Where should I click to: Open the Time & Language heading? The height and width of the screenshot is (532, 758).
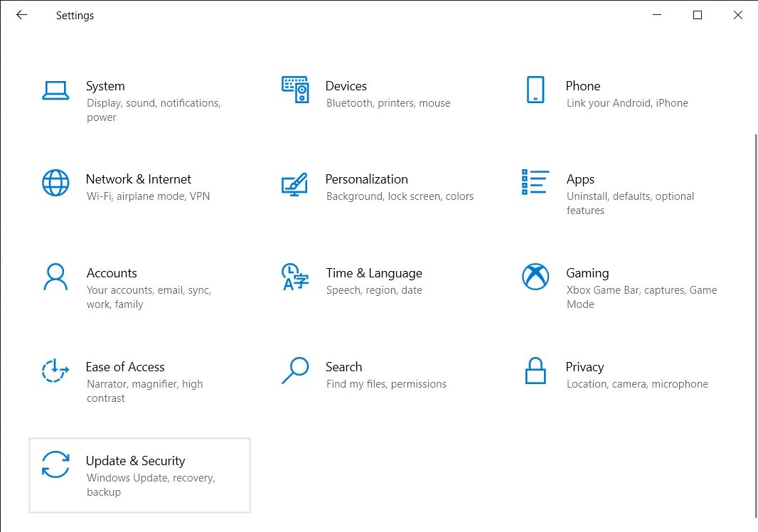(x=374, y=274)
